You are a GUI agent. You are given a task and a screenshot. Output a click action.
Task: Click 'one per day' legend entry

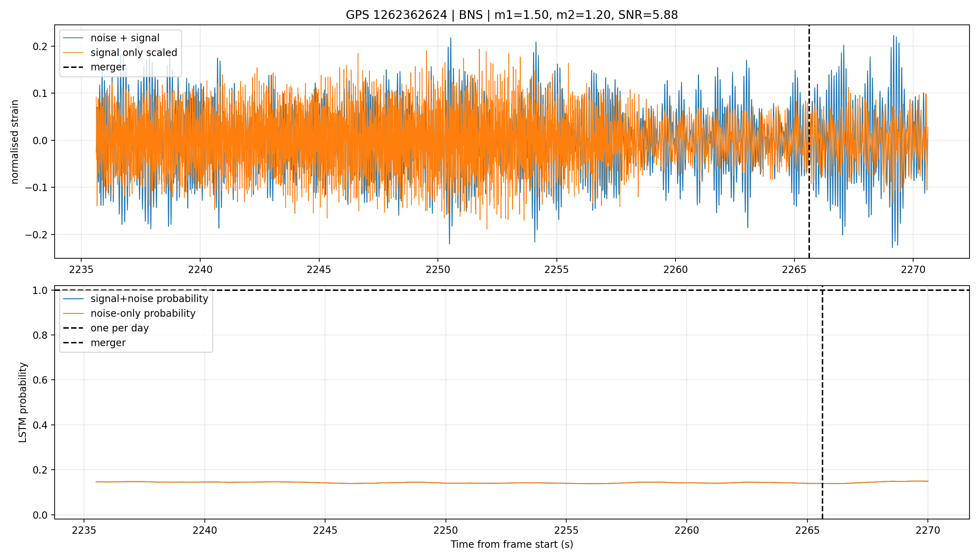point(120,328)
